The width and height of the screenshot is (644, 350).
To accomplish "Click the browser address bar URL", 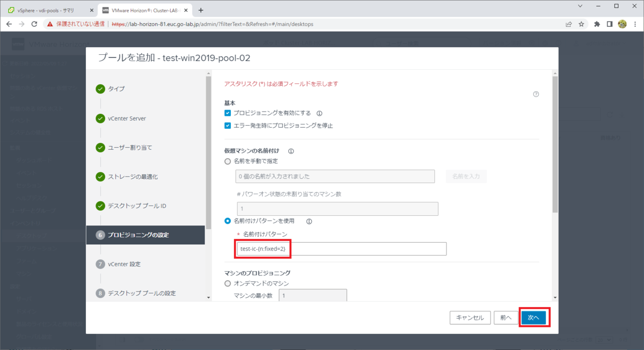I will coord(213,24).
